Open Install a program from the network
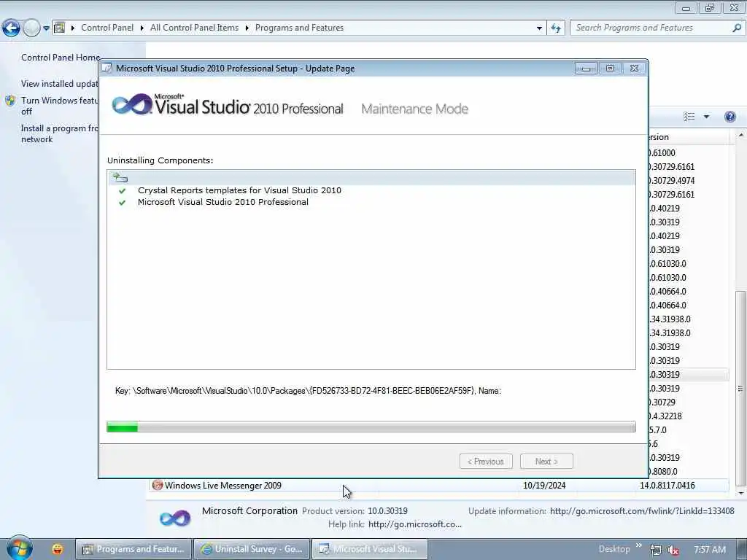 [x=59, y=134]
